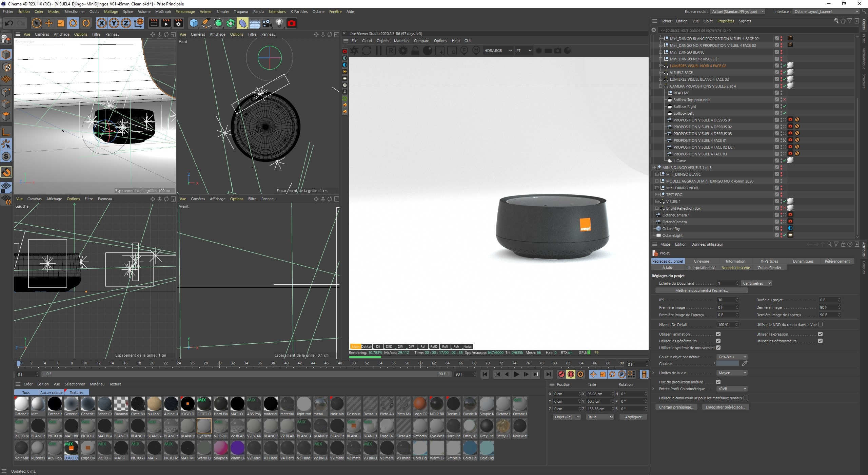The image size is (868, 475).
Task: Toggle the Flux de production linéaire checkbox
Action: pos(718,382)
